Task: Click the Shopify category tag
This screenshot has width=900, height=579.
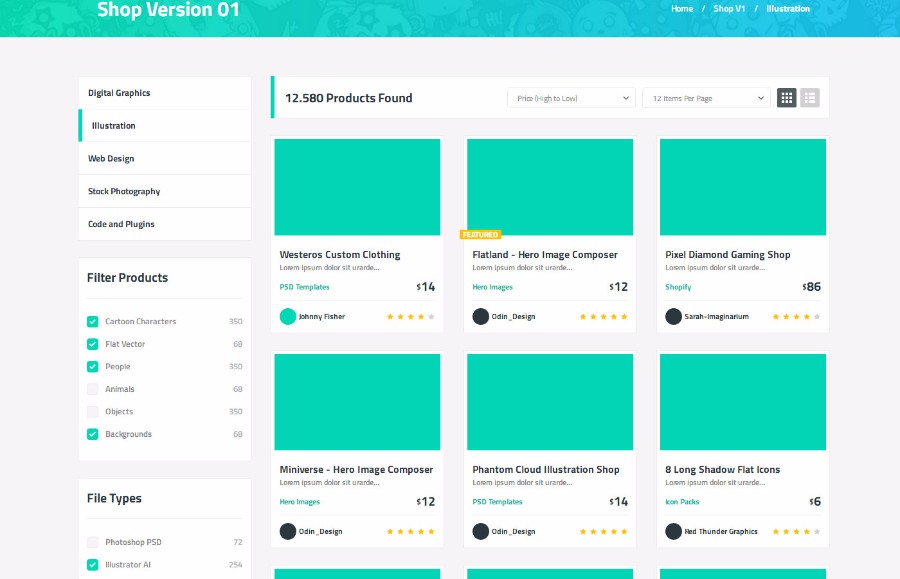Action: coord(678,287)
